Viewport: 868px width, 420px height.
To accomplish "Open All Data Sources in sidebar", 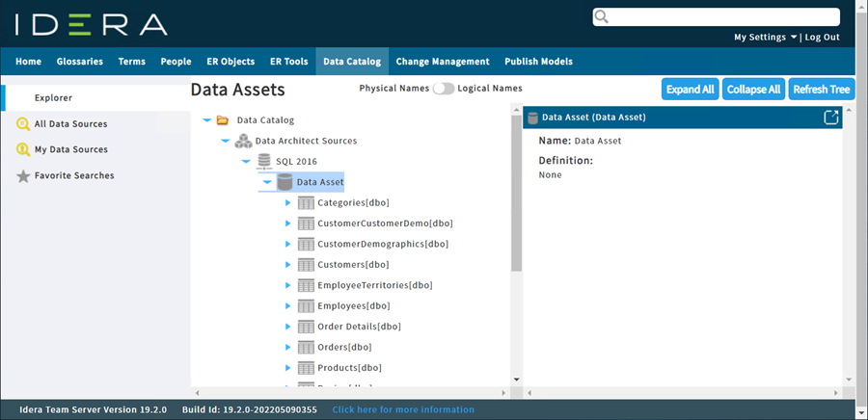I will 70,124.
